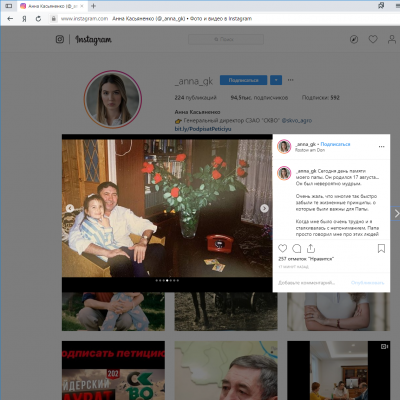
Task: Open the comment bubble icon
Action: (297, 248)
